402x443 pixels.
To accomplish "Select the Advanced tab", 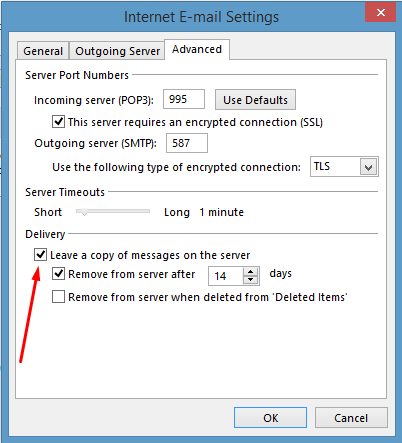I will [197, 49].
